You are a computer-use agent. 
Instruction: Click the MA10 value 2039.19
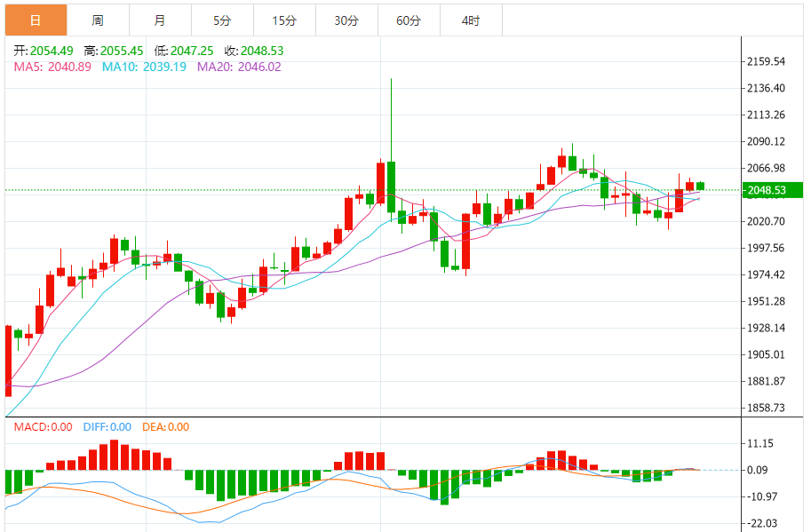[164, 67]
